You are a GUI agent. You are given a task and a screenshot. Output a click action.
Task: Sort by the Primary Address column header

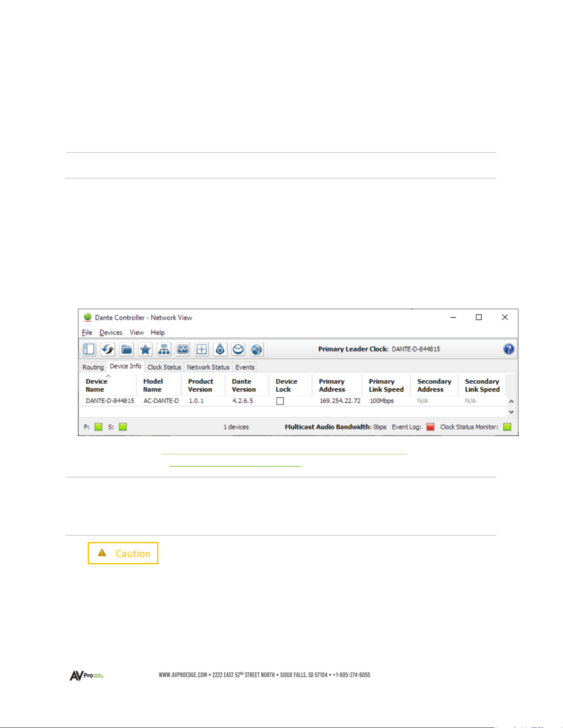tap(337, 385)
